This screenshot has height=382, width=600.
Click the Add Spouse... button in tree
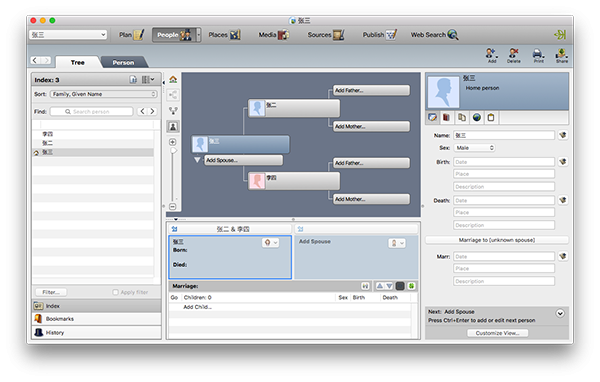[244, 160]
